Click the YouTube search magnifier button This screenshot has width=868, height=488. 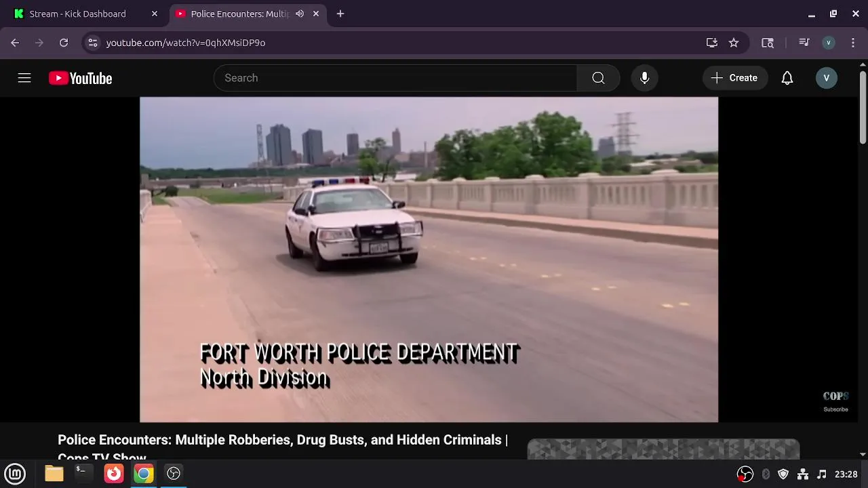(598, 78)
